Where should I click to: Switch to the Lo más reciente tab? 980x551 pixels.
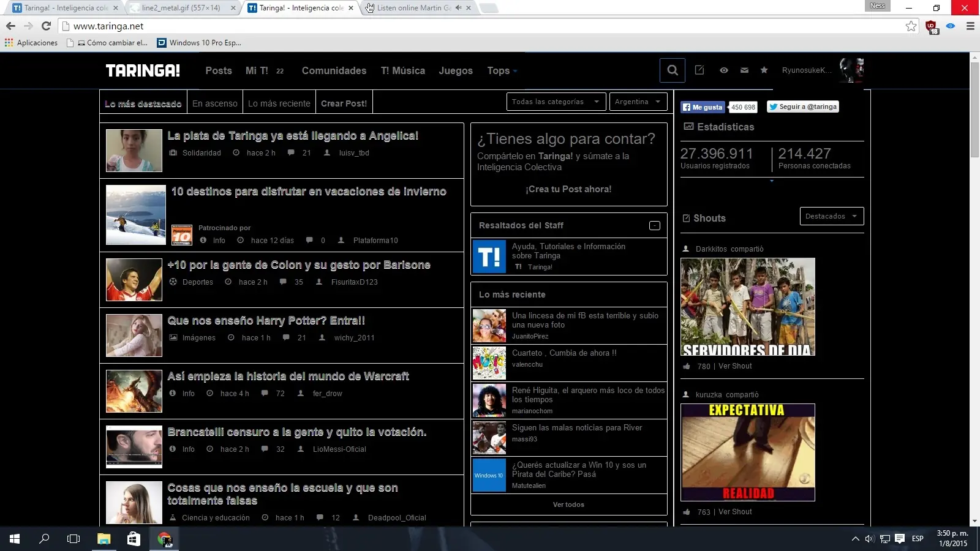(x=279, y=103)
